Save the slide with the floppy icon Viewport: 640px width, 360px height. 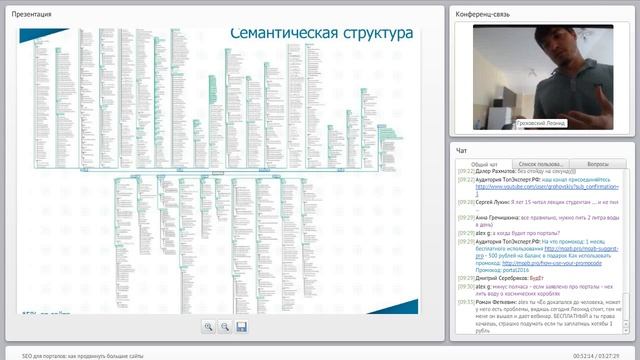(241, 327)
